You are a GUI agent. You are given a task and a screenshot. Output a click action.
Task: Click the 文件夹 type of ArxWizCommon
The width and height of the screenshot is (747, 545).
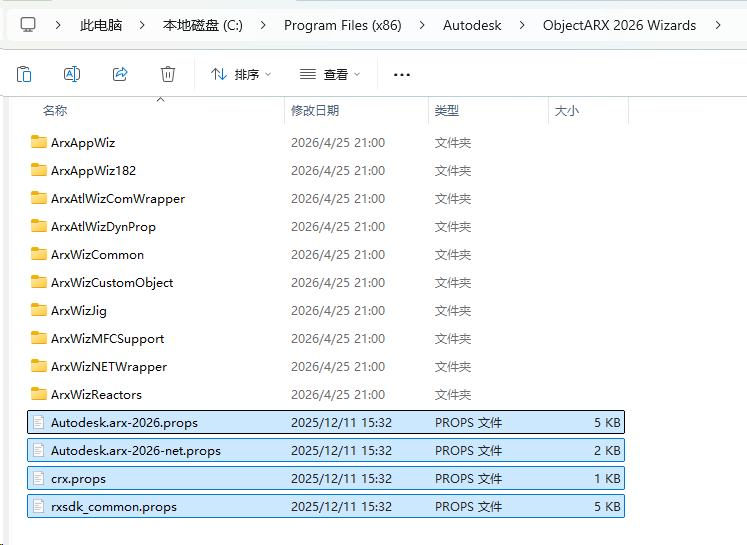click(453, 255)
